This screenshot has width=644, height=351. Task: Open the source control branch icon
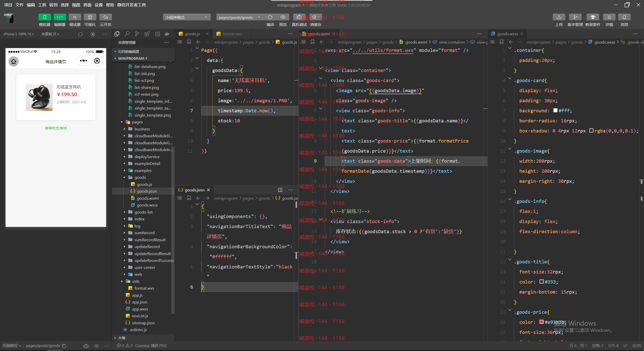coord(137,34)
